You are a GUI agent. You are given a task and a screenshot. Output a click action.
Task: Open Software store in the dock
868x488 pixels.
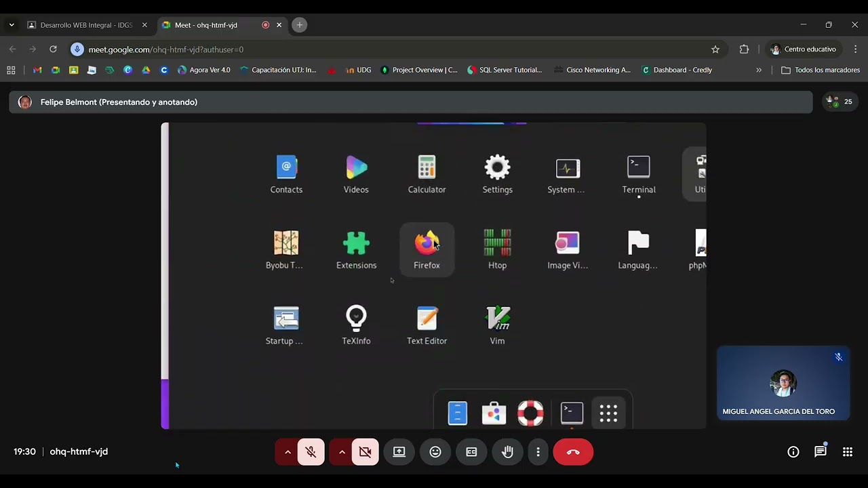coord(494,413)
